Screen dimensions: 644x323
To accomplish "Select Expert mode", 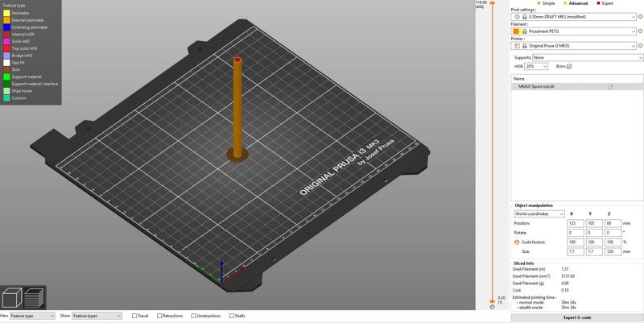I will coord(605,3).
